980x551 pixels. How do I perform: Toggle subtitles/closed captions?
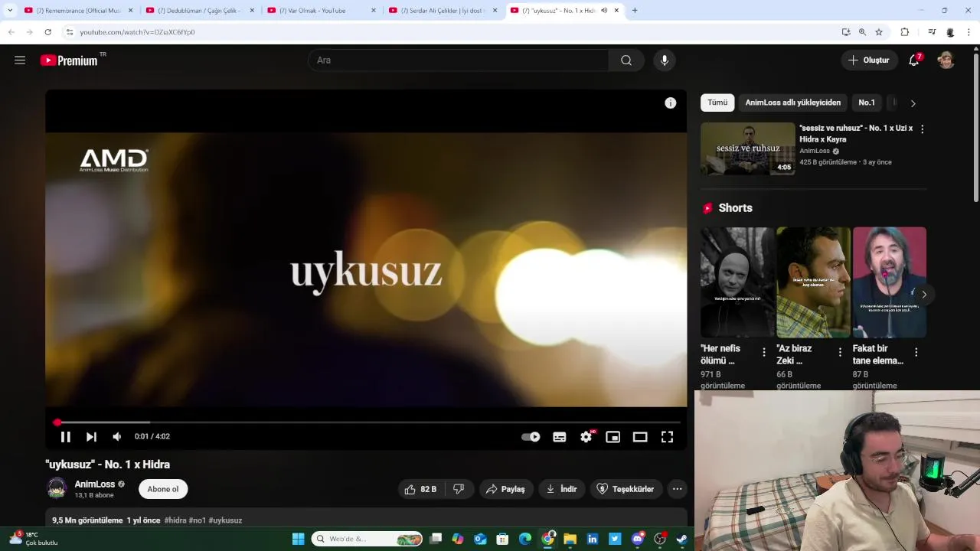(x=560, y=436)
